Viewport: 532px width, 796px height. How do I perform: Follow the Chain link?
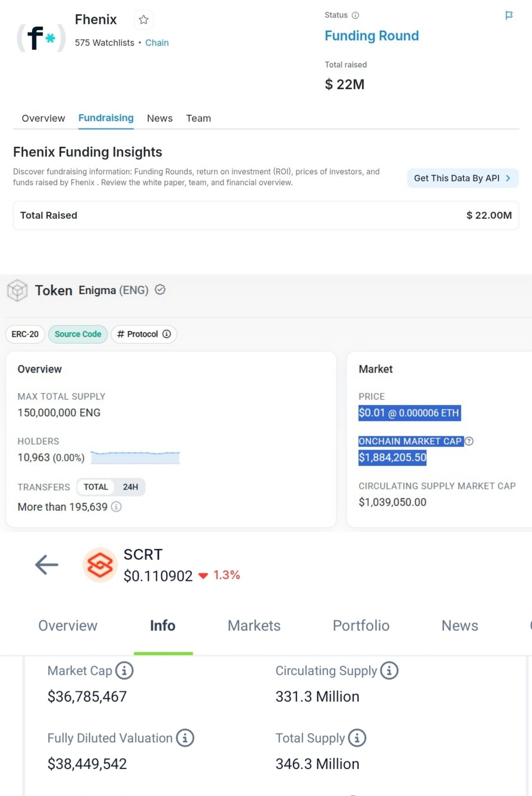157,43
